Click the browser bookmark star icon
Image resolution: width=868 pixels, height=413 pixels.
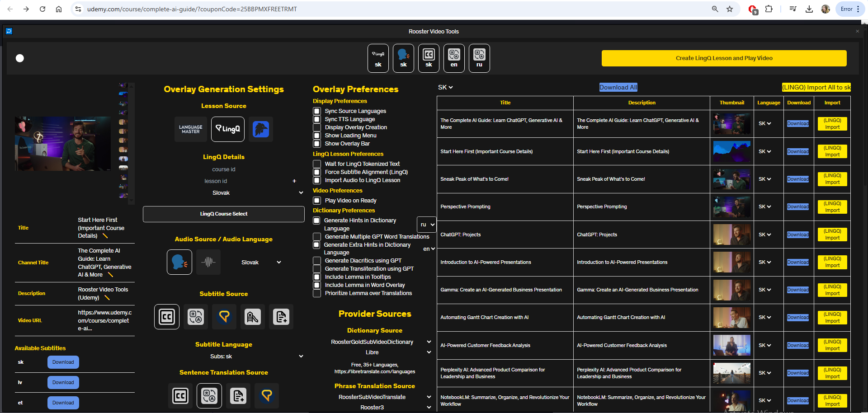point(730,9)
